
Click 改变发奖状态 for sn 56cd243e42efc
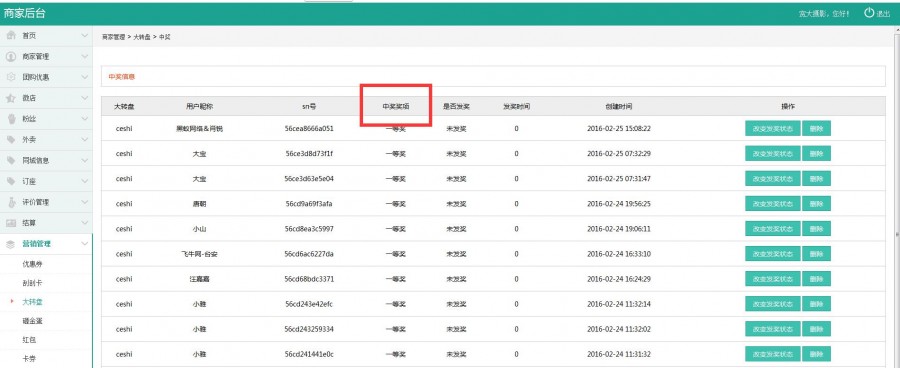tap(773, 304)
